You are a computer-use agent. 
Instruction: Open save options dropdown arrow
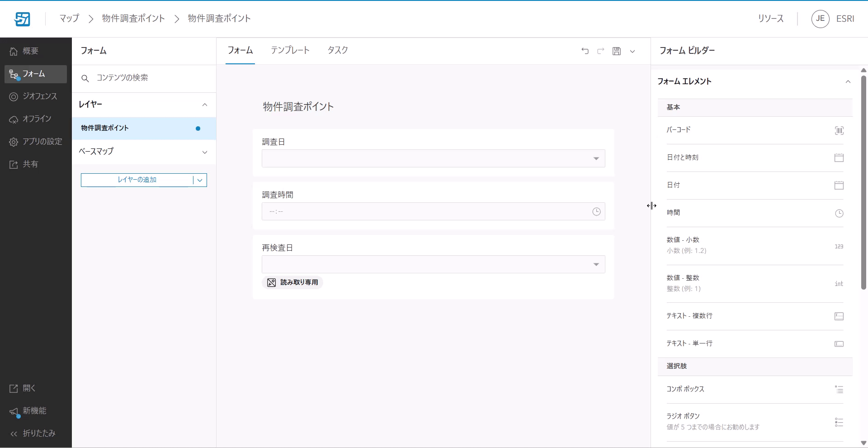(632, 52)
